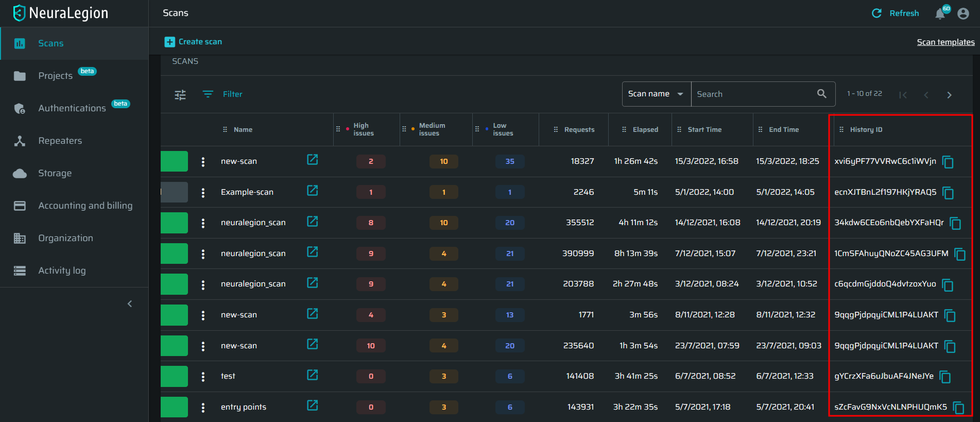Image resolution: width=980 pixels, height=422 pixels.
Task: Open the Filter option
Action: [222, 94]
